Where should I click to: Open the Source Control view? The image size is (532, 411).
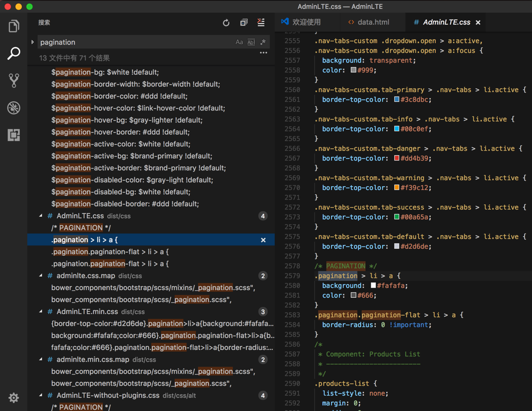point(14,81)
